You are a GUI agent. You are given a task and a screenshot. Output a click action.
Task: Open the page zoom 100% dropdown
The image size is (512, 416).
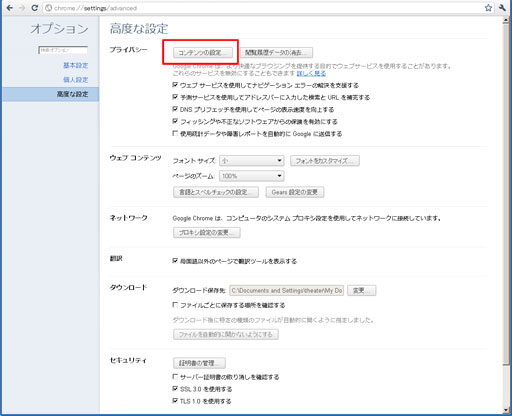[x=252, y=176]
